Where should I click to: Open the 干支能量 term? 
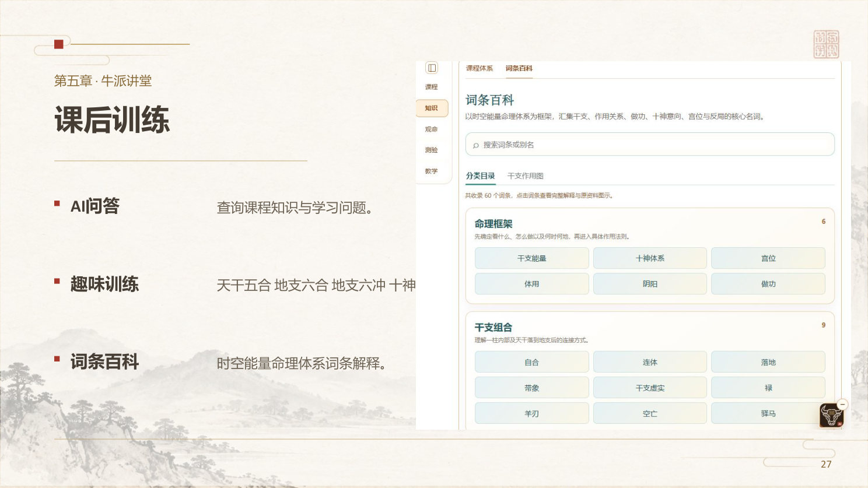pyautogui.click(x=532, y=258)
